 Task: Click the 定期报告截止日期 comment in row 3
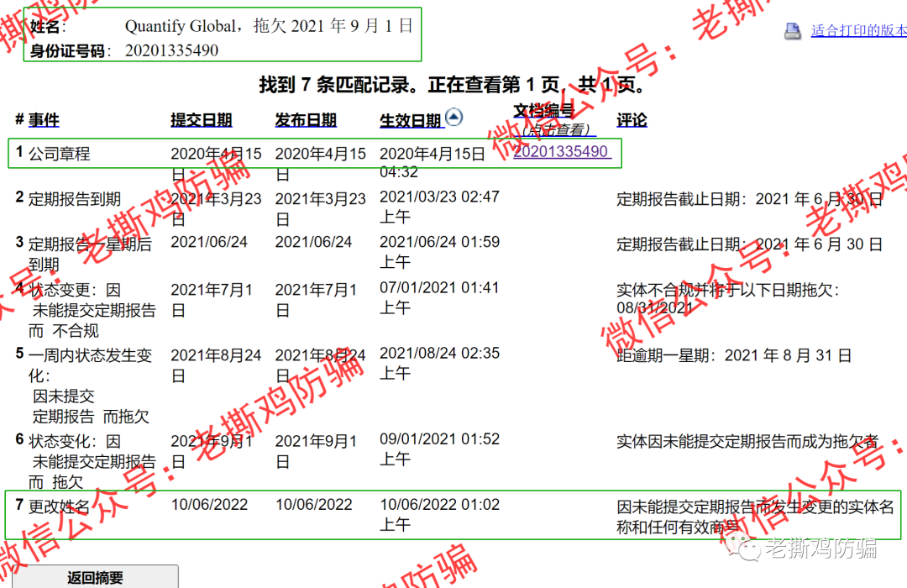pyautogui.click(x=750, y=244)
